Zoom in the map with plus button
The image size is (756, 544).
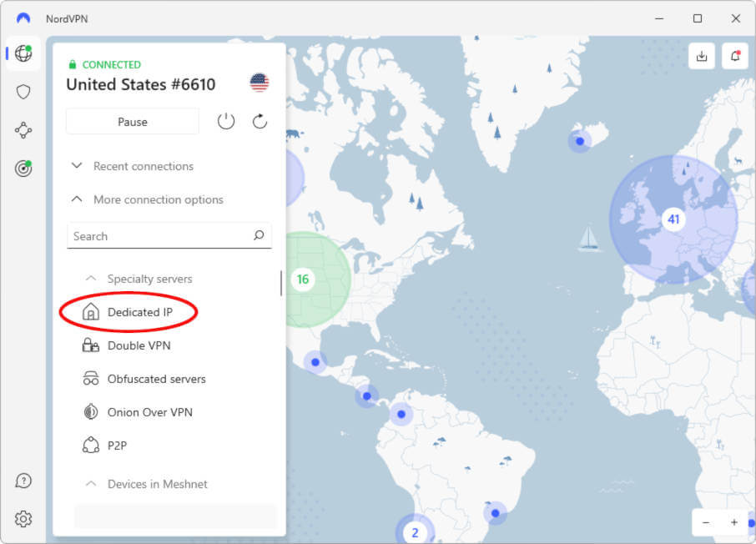pos(733,522)
